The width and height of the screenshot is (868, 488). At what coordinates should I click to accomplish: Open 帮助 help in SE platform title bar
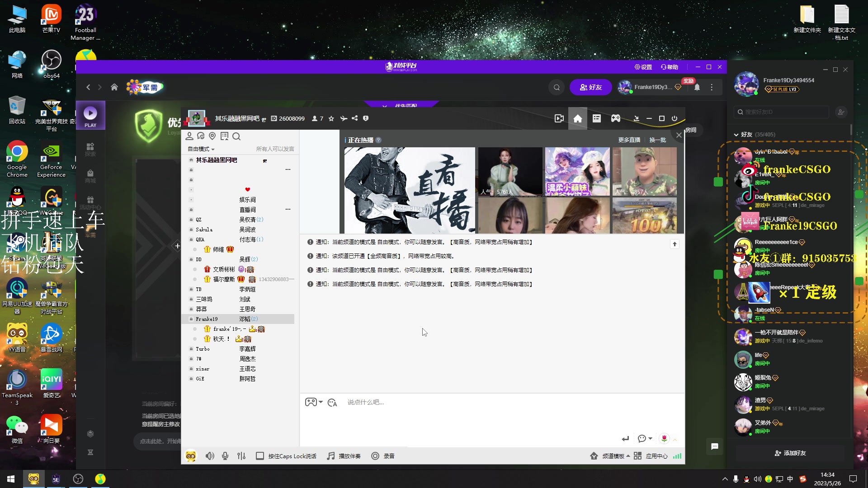pos(670,67)
